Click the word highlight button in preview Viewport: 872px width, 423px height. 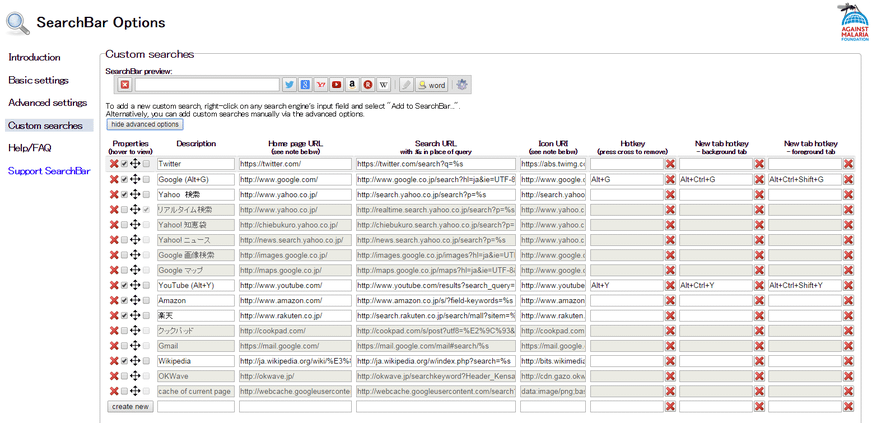click(x=432, y=85)
